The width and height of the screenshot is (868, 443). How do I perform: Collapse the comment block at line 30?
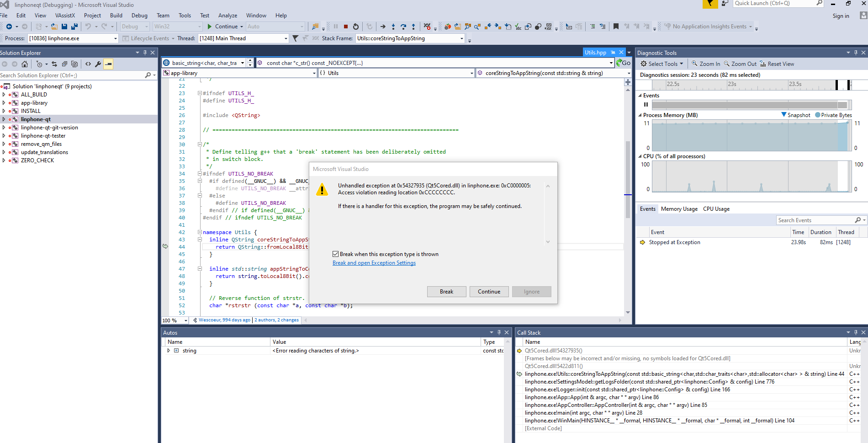click(x=200, y=144)
